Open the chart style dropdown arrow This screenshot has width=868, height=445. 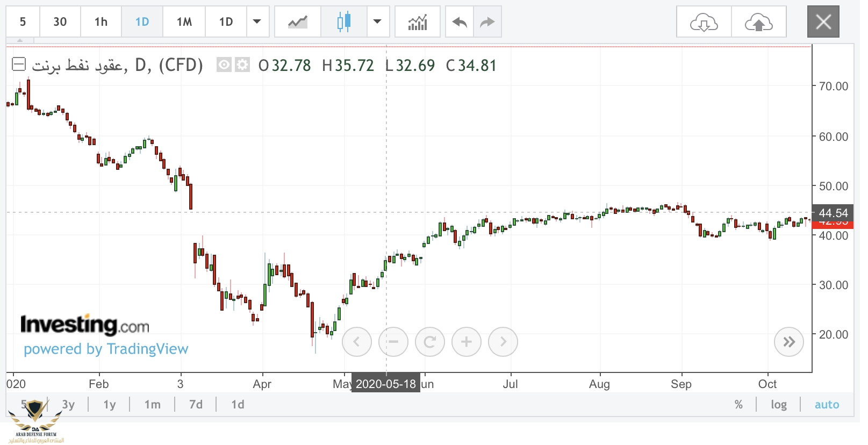tap(377, 22)
